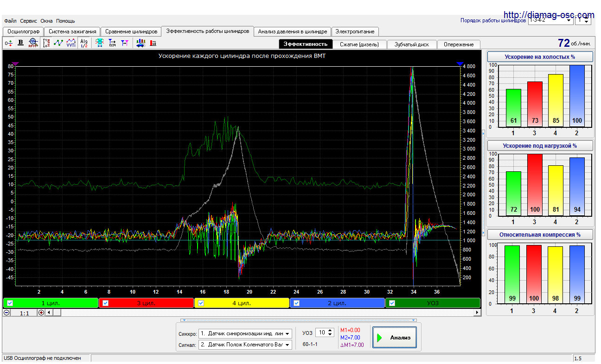Select Эффективность работы цилиндров tab
Image resolution: width=601 pixels, height=364 pixels.
[208, 31]
